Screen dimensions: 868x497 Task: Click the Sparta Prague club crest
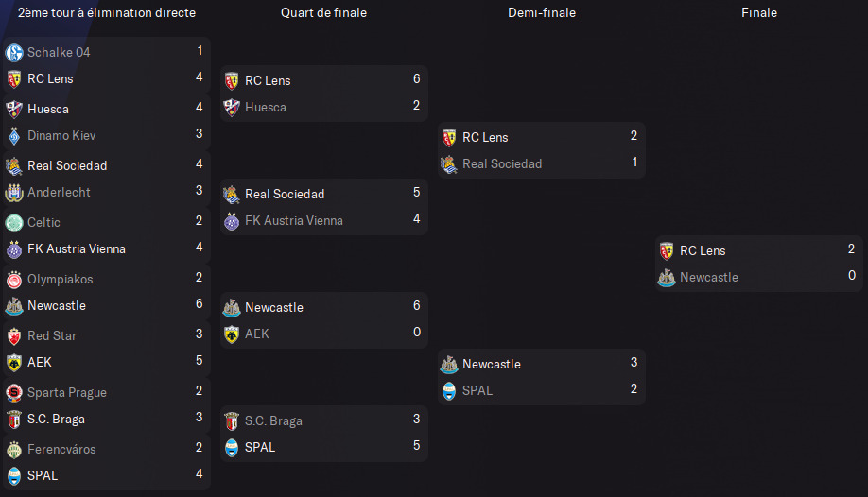tap(14, 393)
